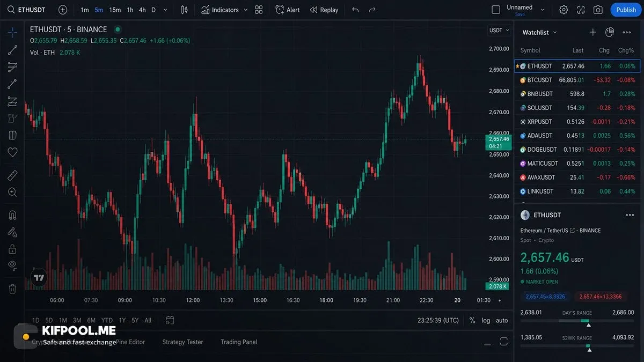Image resolution: width=644 pixels, height=362 pixels.
Task: Remove drawings with trash icon
Action: pos(12,289)
